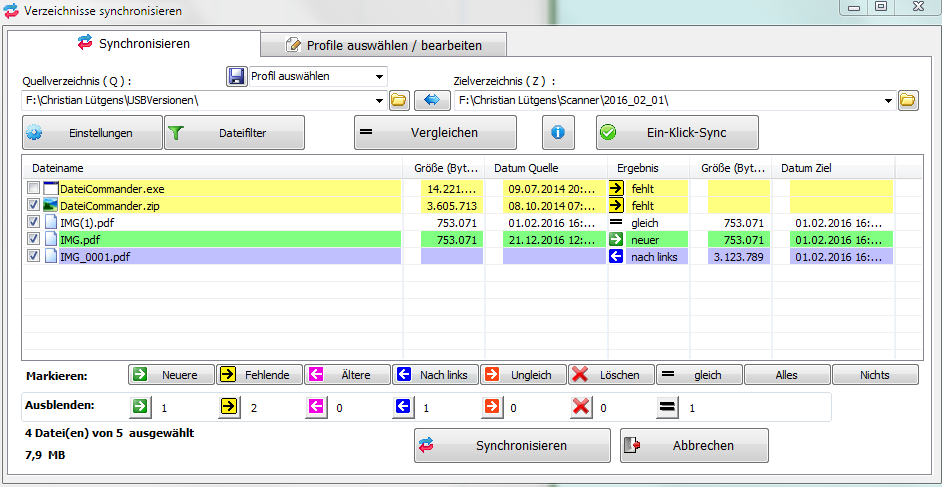Browse for target folder (Zielverzeichnis)
Screen dimensions: 942x487
(908, 100)
